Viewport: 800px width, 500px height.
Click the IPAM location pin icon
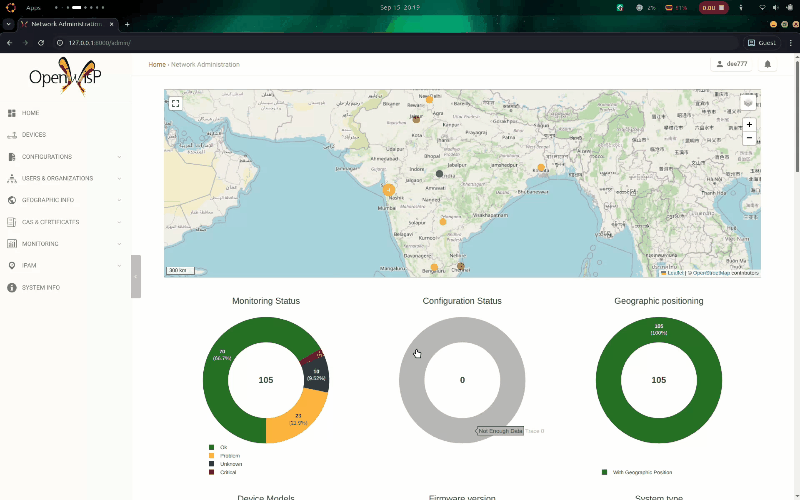(12, 266)
